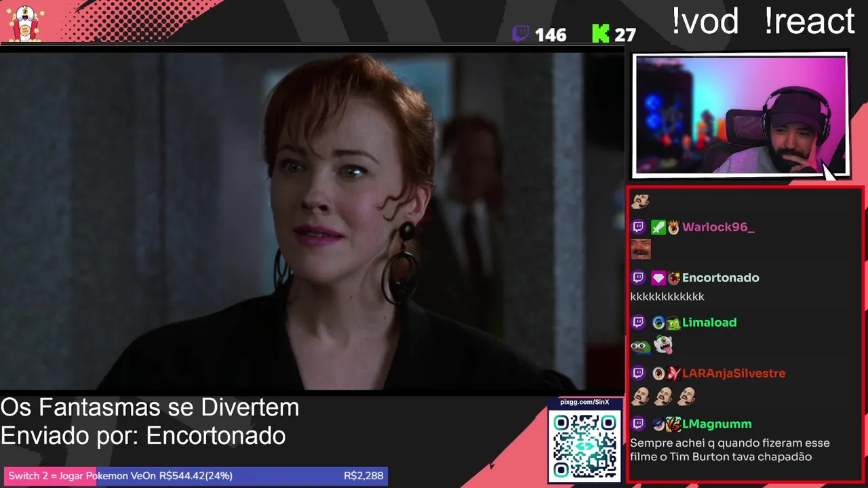Click the red badge beside LARAnjaSilvestre
Screen dimensions: 868x488
(x=673, y=373)
